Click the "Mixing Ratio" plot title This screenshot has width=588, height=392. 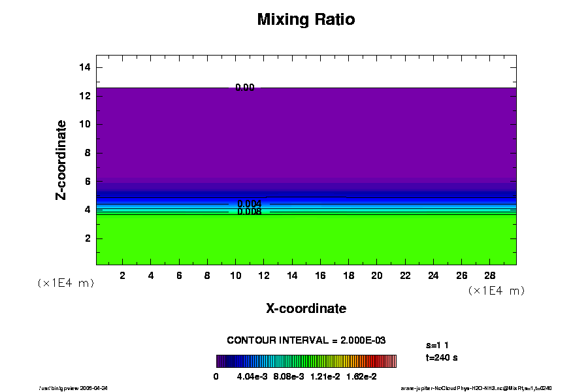pos(306,20)
